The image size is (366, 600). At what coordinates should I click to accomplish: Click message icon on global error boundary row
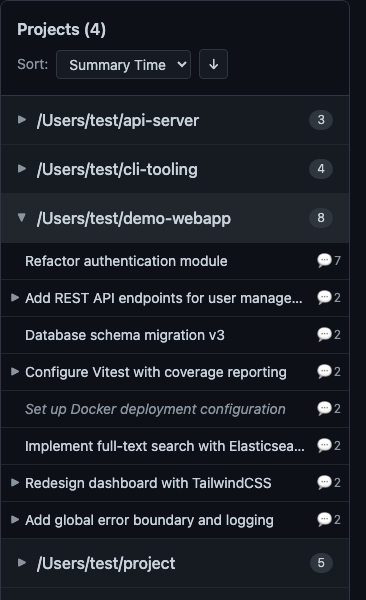(324, 520)
